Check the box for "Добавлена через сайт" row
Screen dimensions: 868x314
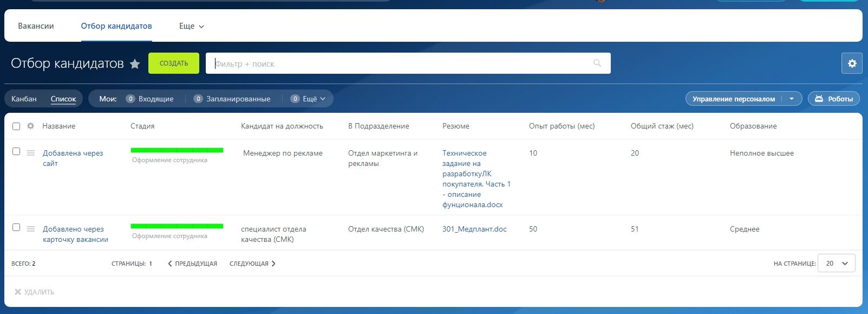16,152
